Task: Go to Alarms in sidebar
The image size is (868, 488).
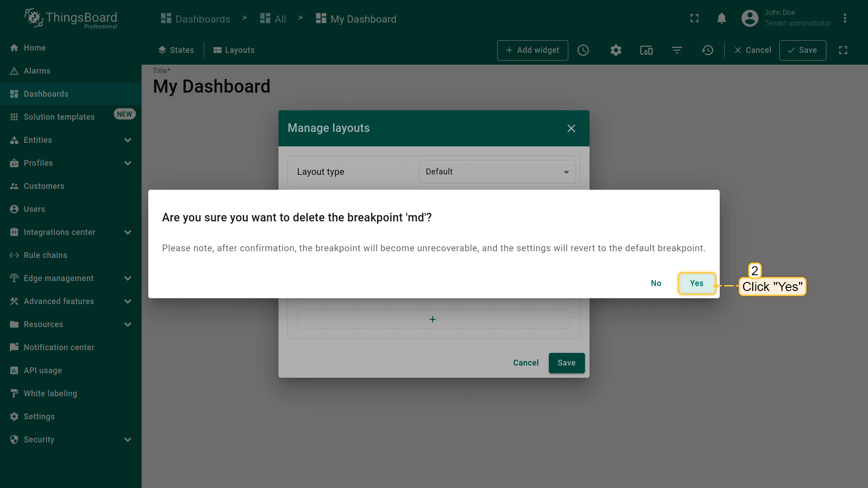Action: 37,71
